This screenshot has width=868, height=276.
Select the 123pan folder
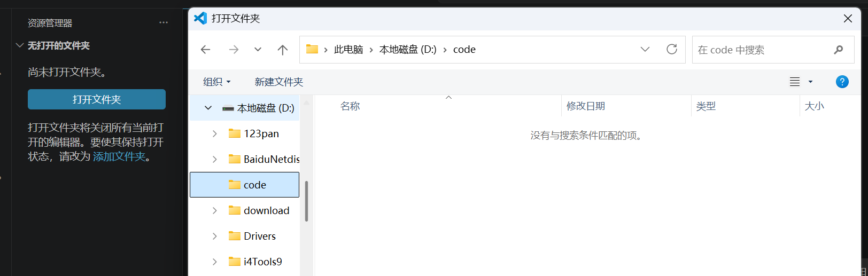[261, 133]
